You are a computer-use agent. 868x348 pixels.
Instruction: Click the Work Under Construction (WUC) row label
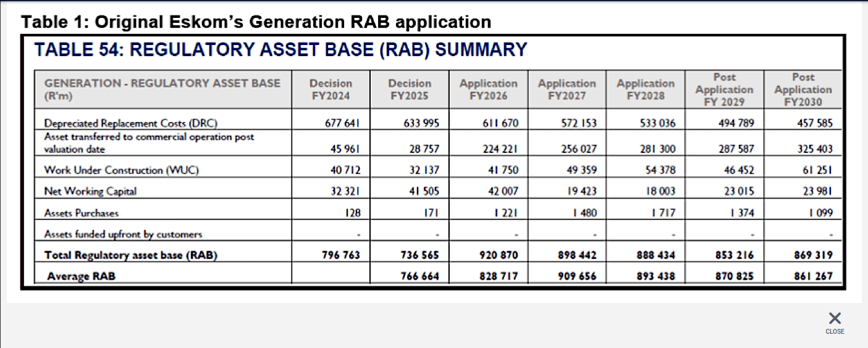click(x=121, y=170)
